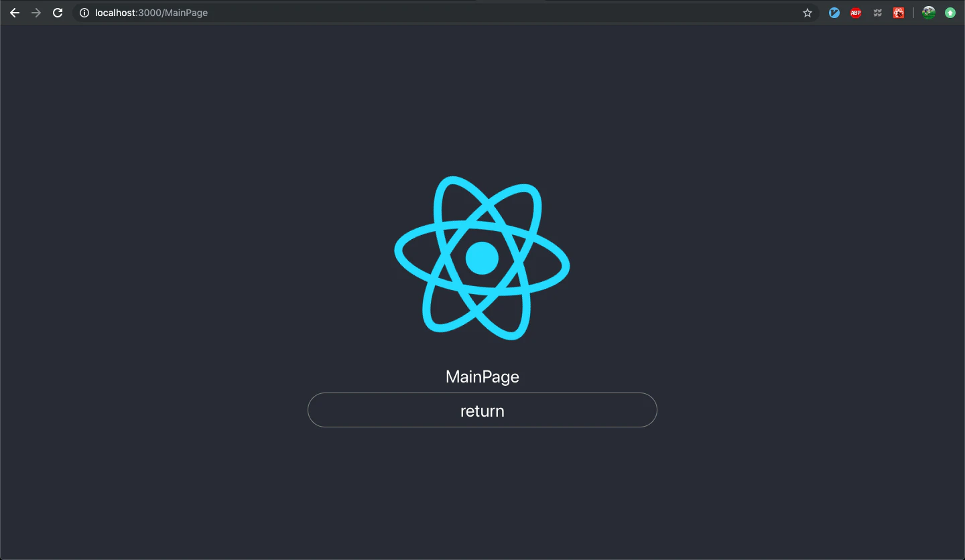Open the red React developer tools extension
This screenshot has width=965, height=560.
click(899, 13)
